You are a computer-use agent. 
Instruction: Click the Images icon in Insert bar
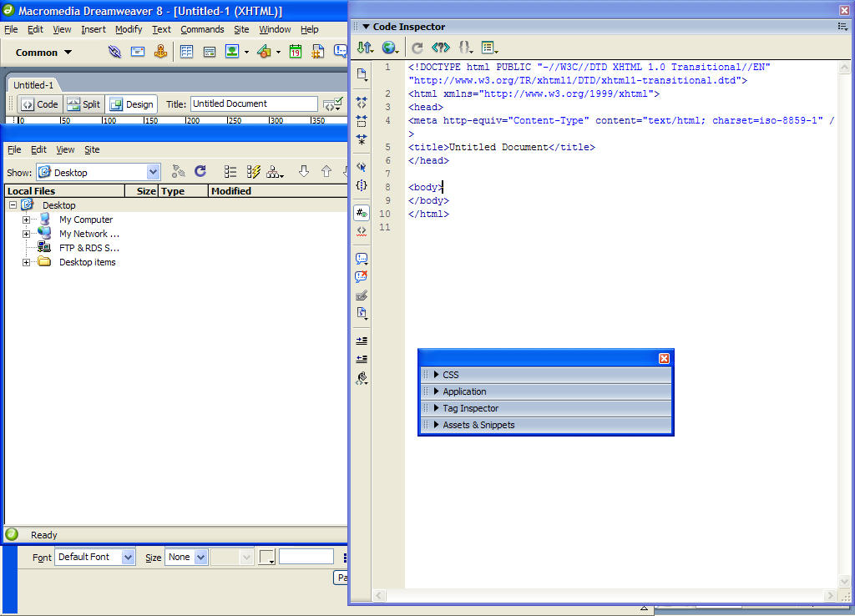pos(233,52)
